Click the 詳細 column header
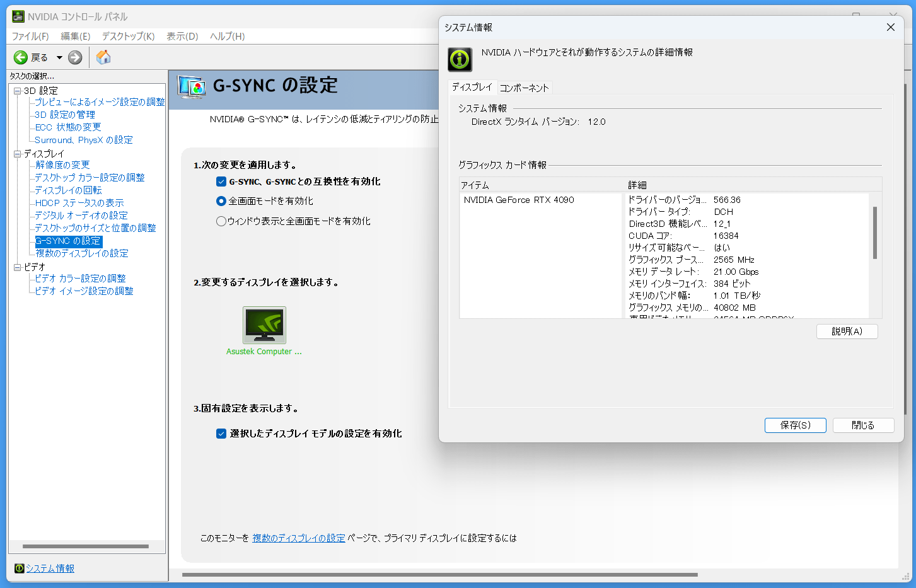Image resolution: width=916 pixels, height=588 pixels. coord(753,185)
